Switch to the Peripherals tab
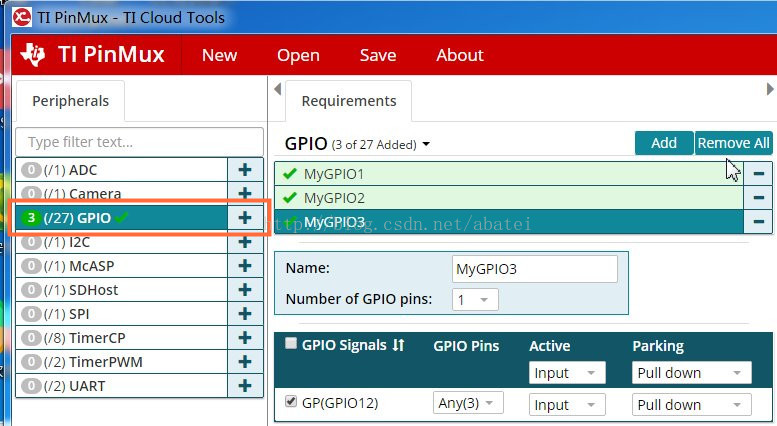This screenshot has height=426, width=777. tap(70, 101)
